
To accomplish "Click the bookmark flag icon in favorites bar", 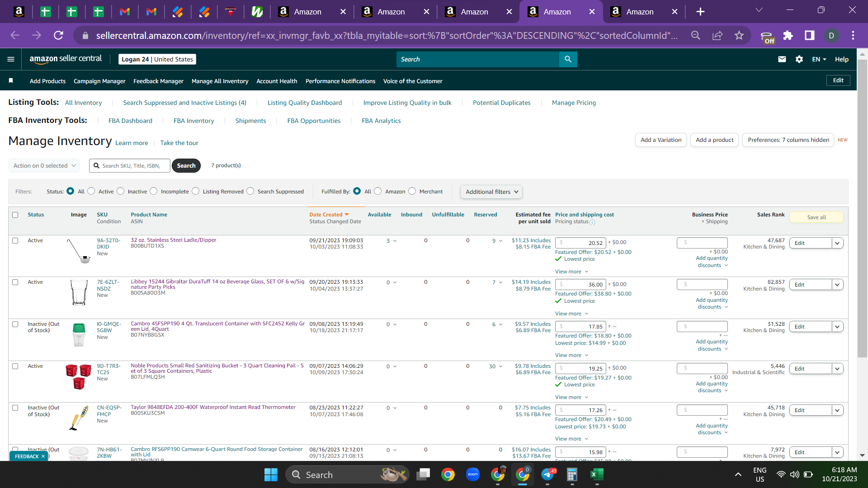I will tap(11, 80).
